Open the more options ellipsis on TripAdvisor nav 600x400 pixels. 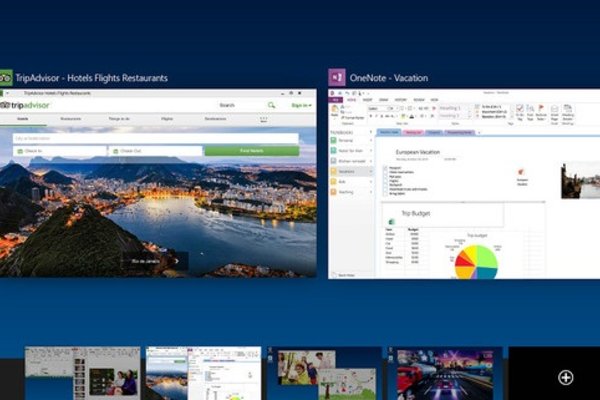pos(264,119)
